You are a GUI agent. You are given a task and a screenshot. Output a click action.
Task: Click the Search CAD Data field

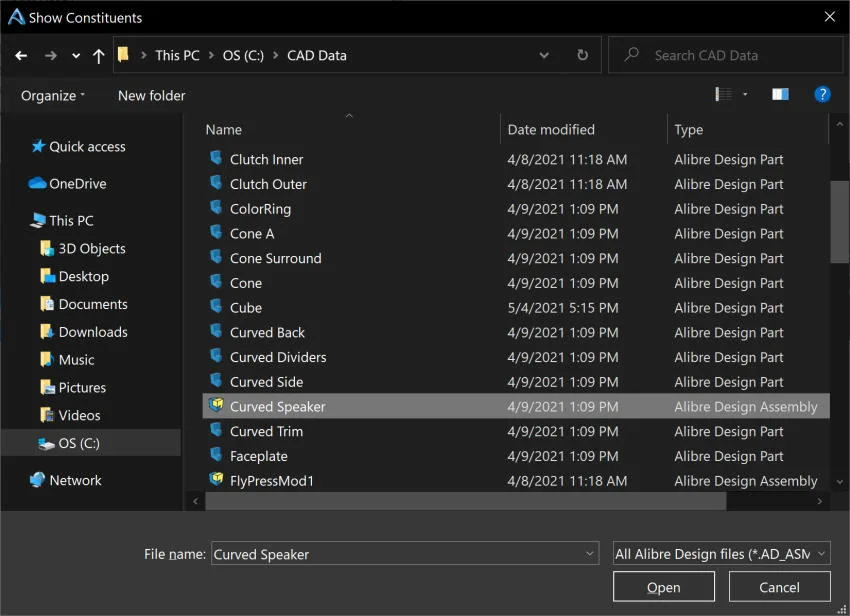pyautogui.click(x=725, y=55)
